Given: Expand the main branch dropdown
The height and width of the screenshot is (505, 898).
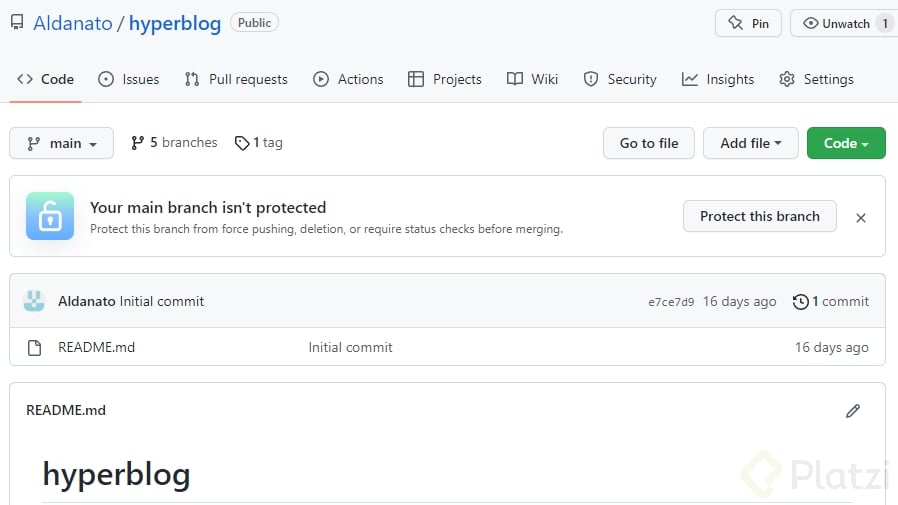Looking at the screenshot, I should 61,143.
